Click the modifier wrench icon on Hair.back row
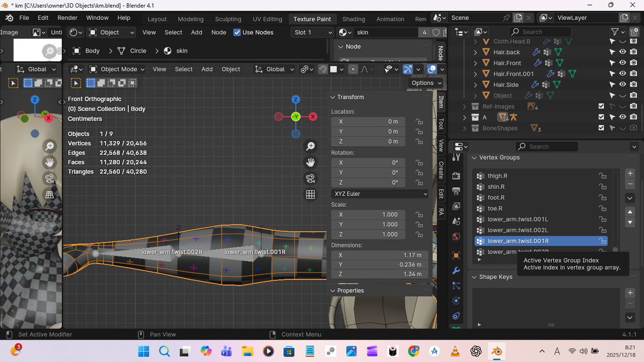The width and height of the screenshot is (644, 362). (536, 52)
